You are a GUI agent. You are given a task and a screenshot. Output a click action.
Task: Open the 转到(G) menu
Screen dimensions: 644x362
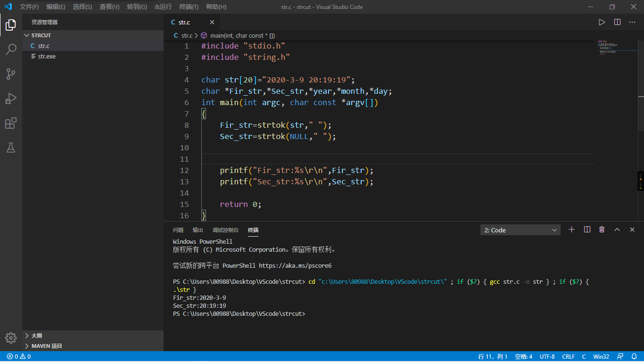[x=137, y=7]
